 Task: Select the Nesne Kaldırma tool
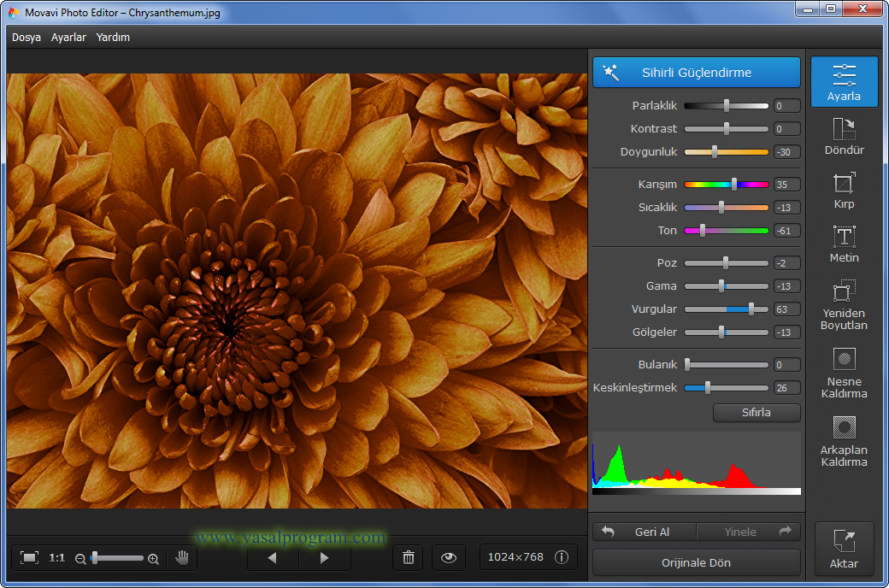[844, 373]
